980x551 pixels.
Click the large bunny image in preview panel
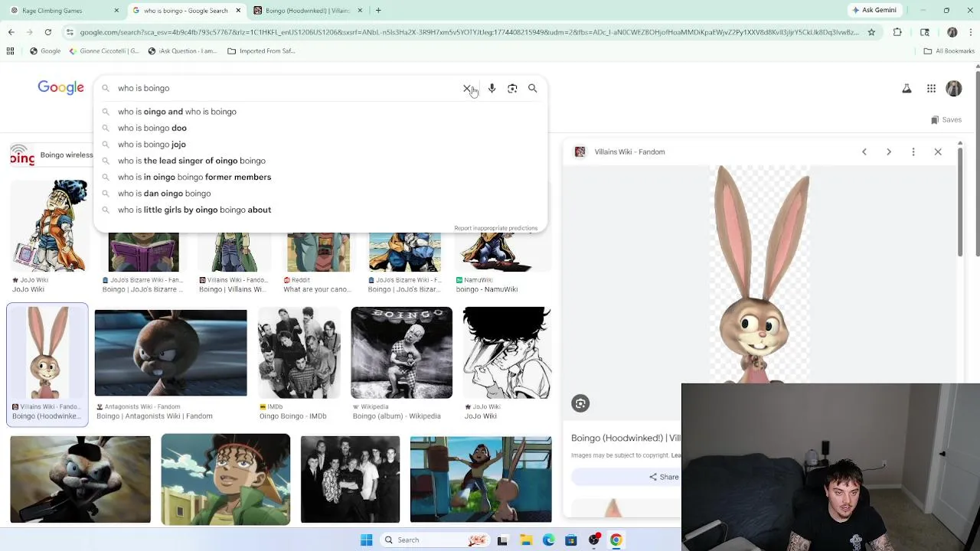[758, 275]
